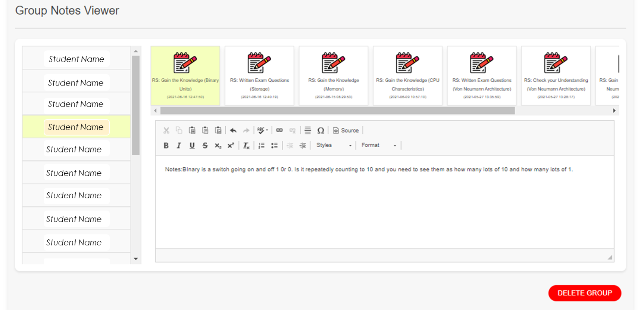644x310 pixels.
Task: Insert a numbered list
Action: coord(262,145)
